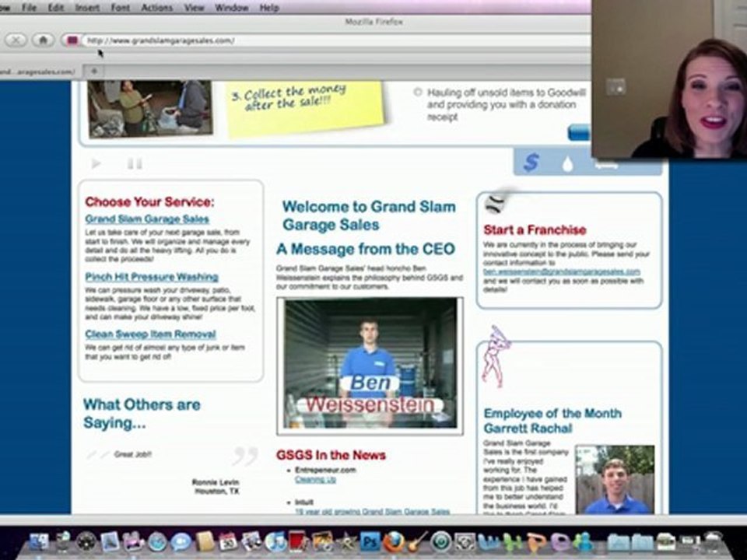This screenshot has height=560, width=747.
Task: Launch Microsoft PowerPoint from the dock
Action: [536, 542]
